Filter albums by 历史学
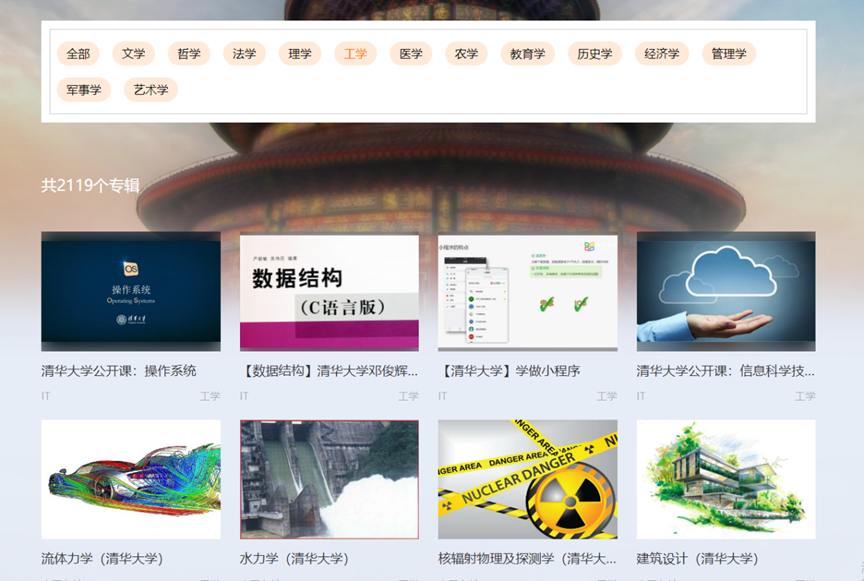 (x=594, y=54)
